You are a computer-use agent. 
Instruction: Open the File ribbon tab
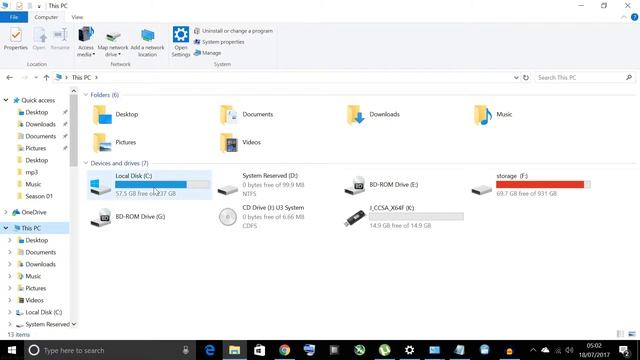[14, 17]
